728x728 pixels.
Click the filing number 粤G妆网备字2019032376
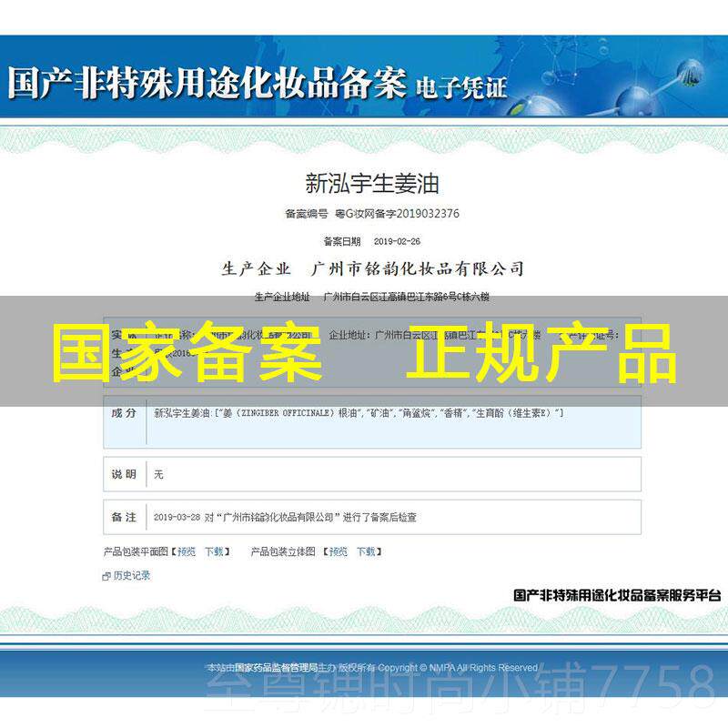coord(397,214)
